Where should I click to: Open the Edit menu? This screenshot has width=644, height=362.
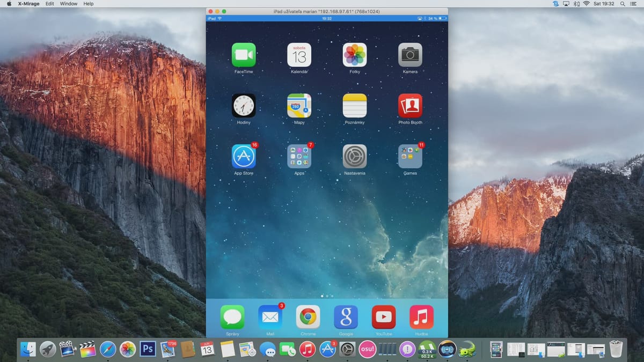pyautogui.click(x=49, y=4)
